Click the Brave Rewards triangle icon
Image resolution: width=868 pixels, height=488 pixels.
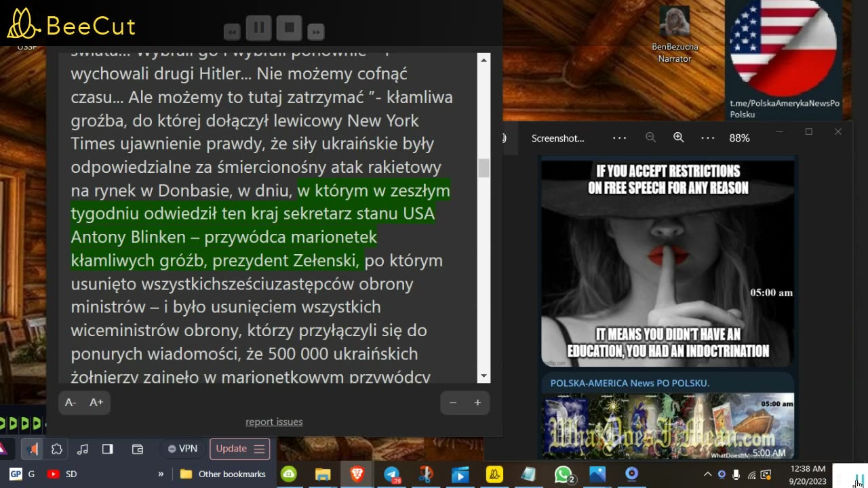[3, 449]
